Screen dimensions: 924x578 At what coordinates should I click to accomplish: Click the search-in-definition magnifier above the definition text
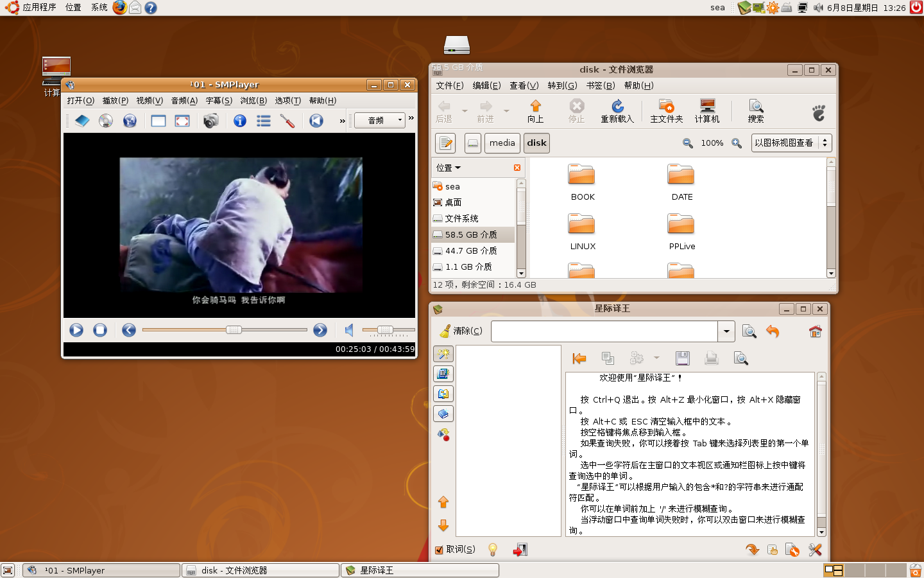click(741, 358)
